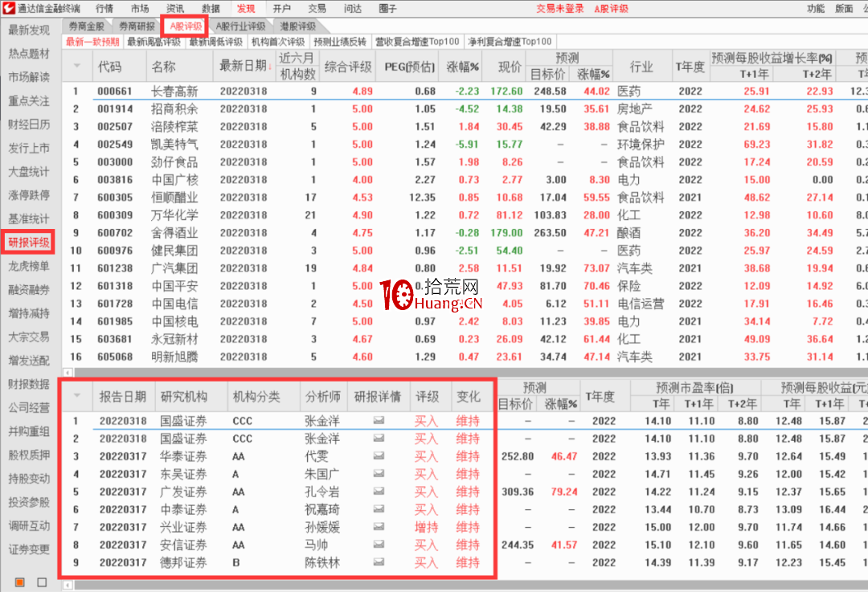Open the 发现 menu
Screen dimensions: 868x592
click(x=246, y=8)
